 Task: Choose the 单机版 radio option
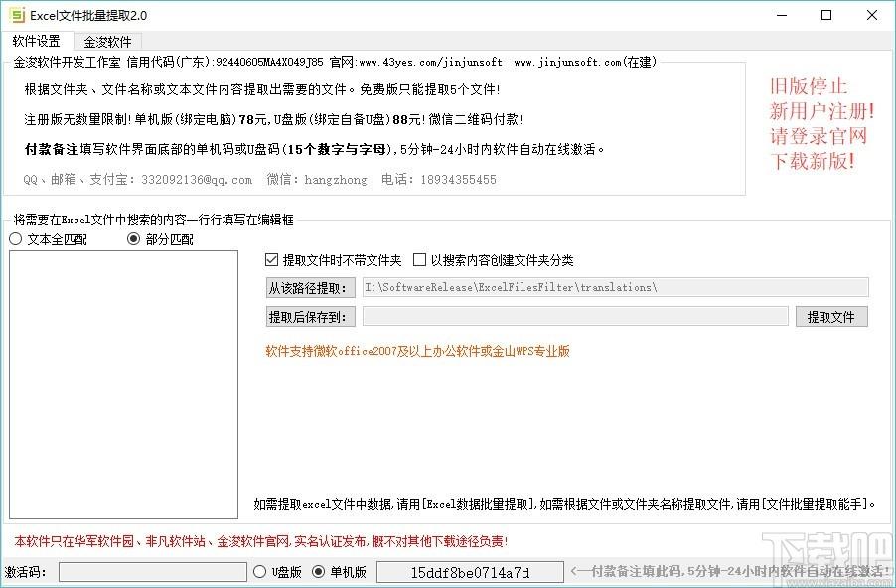click(x=319, y=572)
